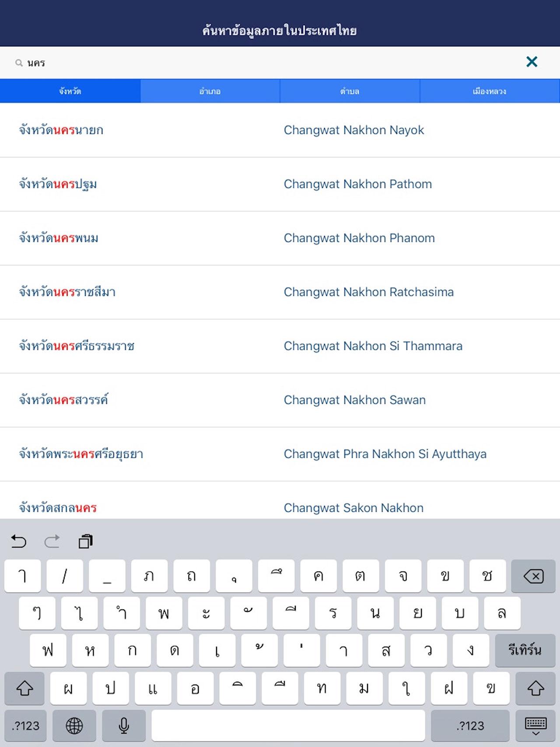Hide the keyboard with the dismiss key
The width and height of the screenshot is (560, 747).
(535, 726)
